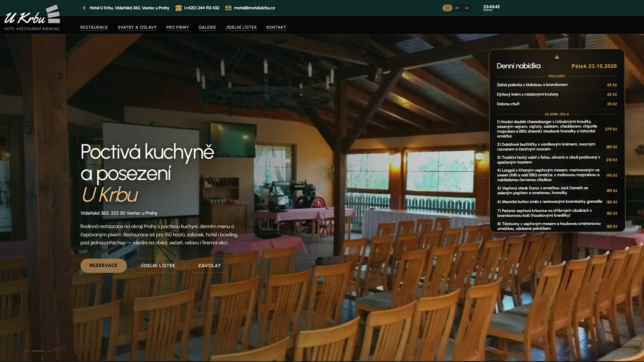The height and width of the screenshot is (362, 644).
Task: Click the icon above Denní nabídka
Action: click(557, 57)
